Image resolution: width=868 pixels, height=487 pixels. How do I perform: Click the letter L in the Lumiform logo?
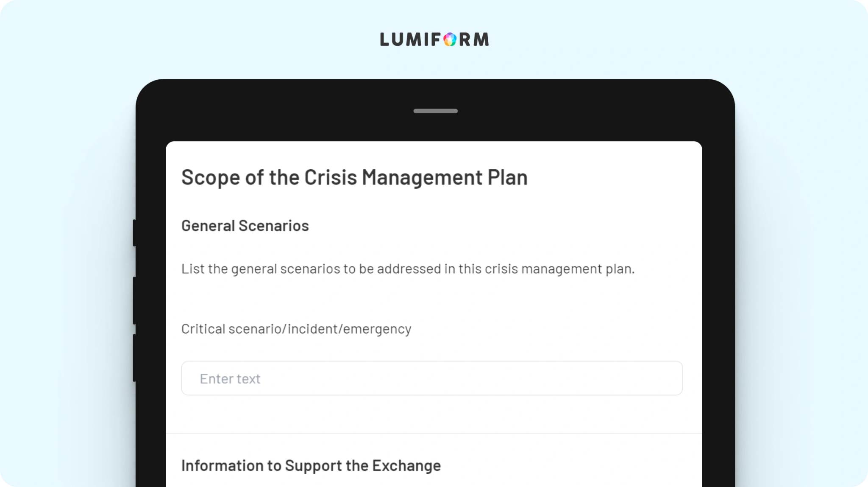tap(384, 39)
